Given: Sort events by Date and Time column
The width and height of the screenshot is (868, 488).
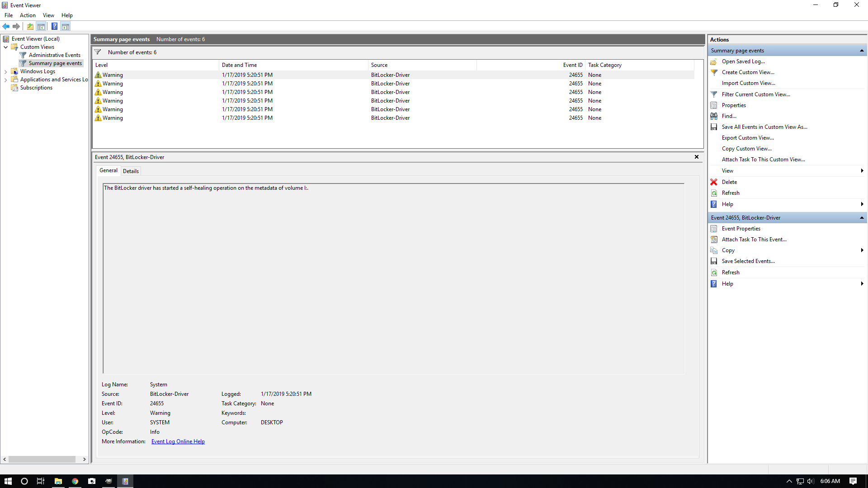Looking at the screenshot, I should [293, 65].
